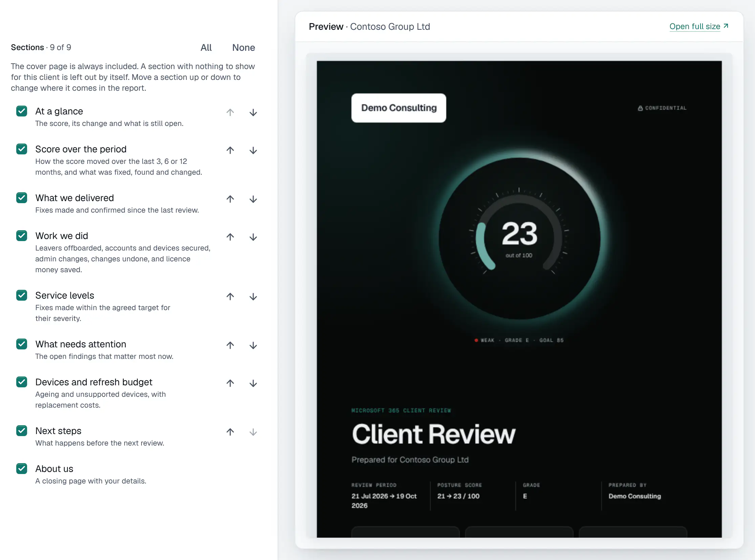This screenshot has height=560, width=755.
Task: Move 'At a glance' section down
Action: click(253, 112)
